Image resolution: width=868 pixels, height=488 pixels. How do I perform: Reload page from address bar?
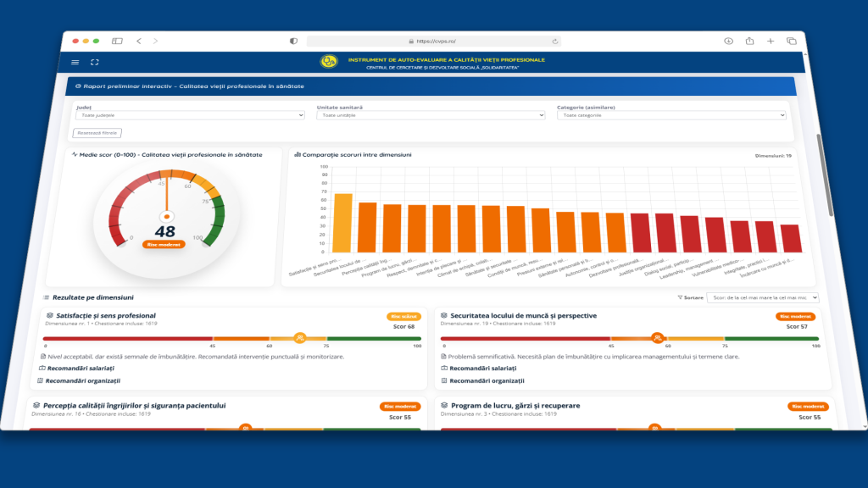click(x=554, y=41)
